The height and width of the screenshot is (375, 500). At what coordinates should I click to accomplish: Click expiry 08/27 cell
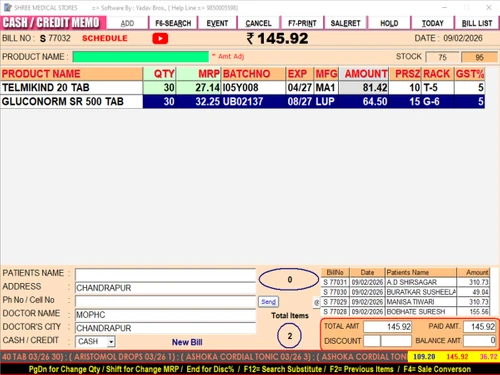pos(300,101)
